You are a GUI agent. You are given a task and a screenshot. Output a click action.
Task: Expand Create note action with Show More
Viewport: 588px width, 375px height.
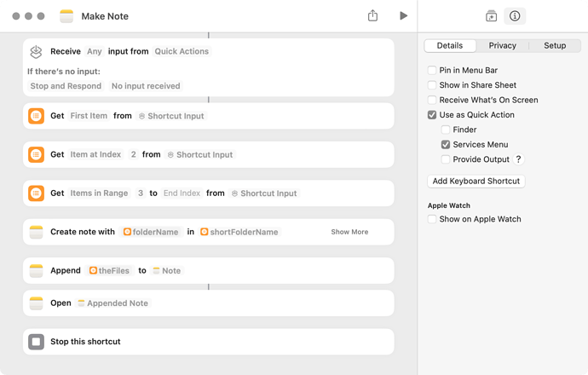tap(349, 232)
